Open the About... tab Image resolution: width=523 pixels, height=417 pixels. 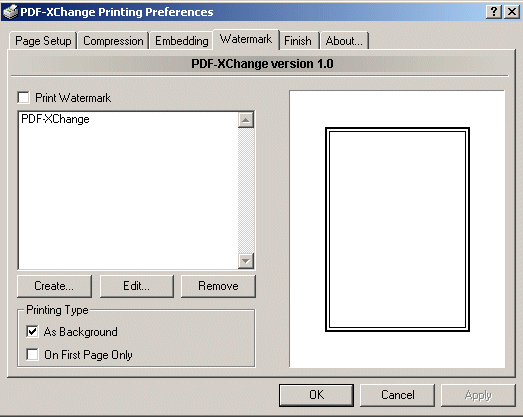(x=344, y=41)
